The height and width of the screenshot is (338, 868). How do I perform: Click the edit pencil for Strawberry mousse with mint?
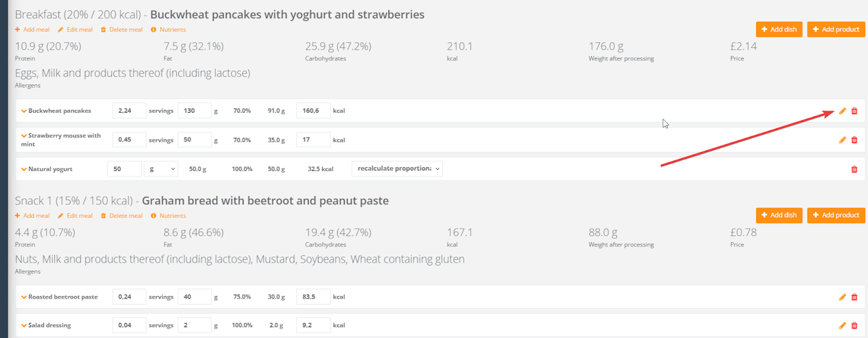842,140
